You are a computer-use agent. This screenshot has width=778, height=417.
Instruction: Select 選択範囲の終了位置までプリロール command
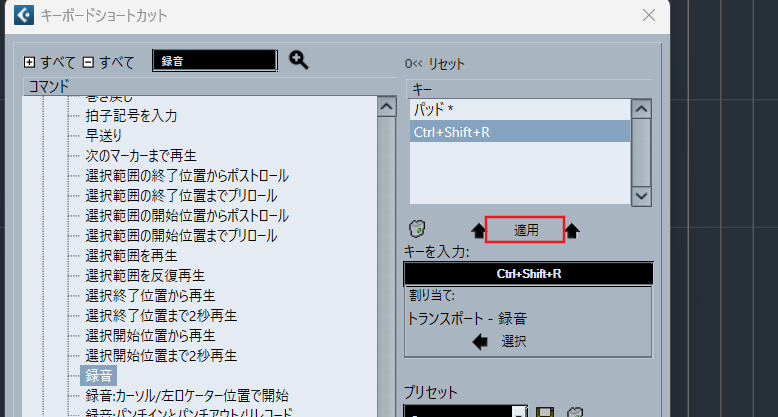pos(181,195)
